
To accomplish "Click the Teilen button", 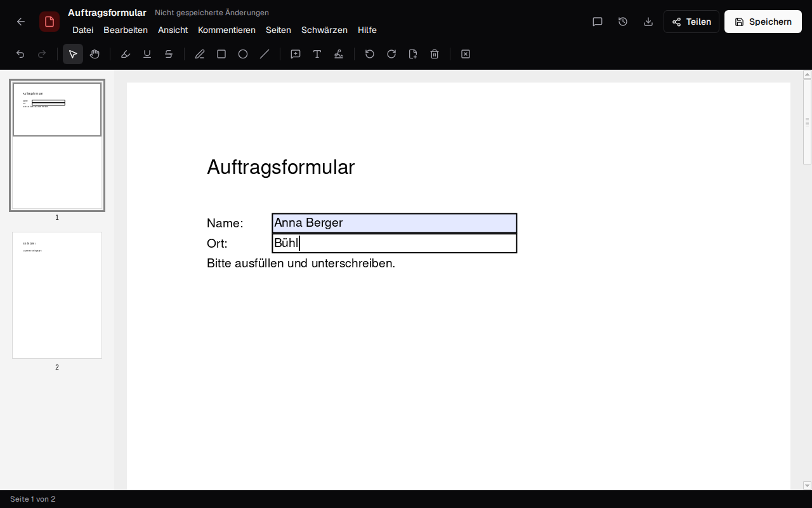I will point(691,22).
